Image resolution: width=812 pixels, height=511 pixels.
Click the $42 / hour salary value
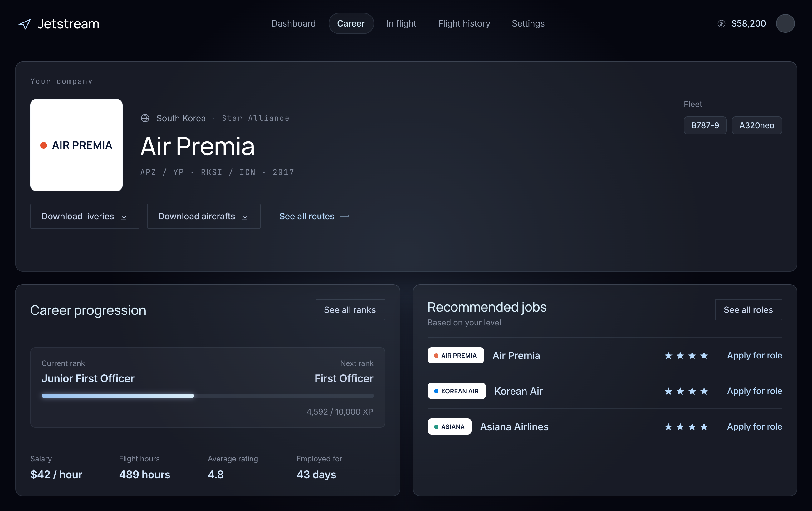(x=56, y=474)
